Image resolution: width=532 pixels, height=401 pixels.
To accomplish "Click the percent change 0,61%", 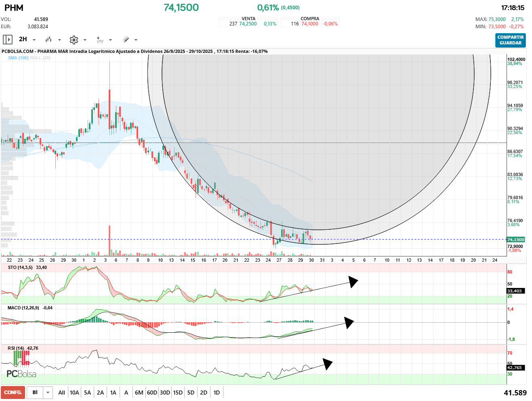I will click(x=268, y=8).
